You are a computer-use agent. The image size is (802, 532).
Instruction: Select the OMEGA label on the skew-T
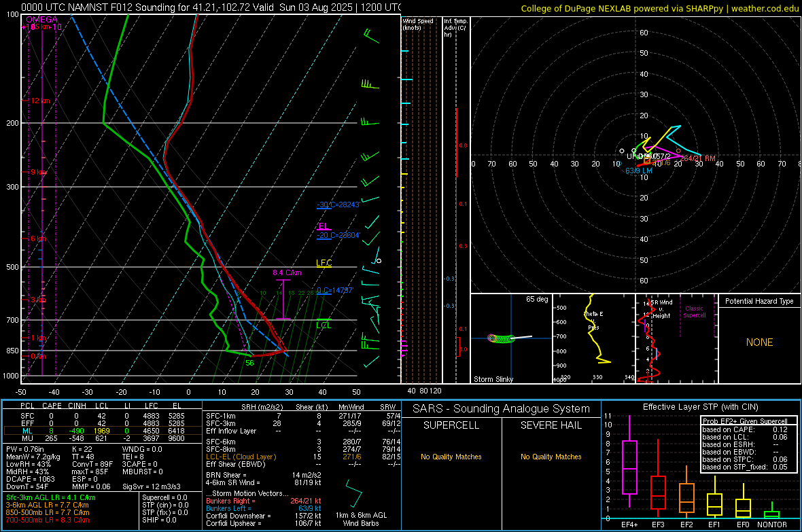pos(41,20)
